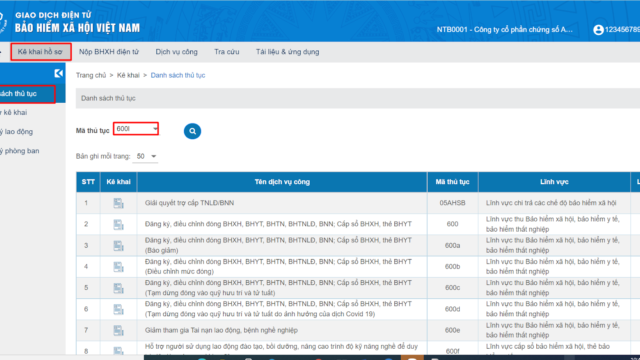Click Tên dịch vụ công column header

point(282,182)
